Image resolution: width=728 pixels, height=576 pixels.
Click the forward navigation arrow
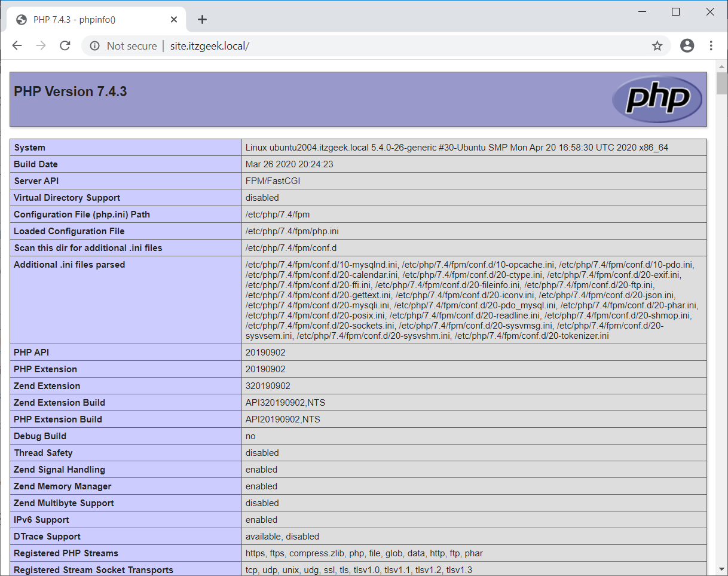pyautogui.click(x=41, y=46)
